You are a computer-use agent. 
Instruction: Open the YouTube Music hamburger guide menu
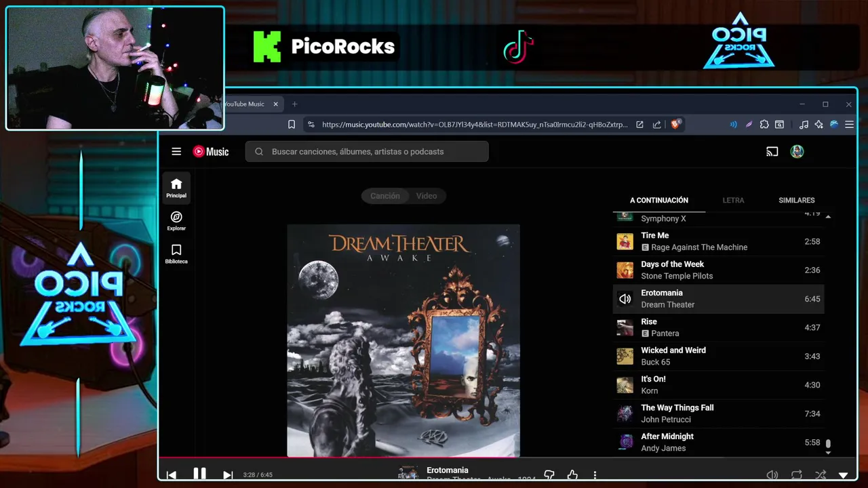[x=176, y=152]
